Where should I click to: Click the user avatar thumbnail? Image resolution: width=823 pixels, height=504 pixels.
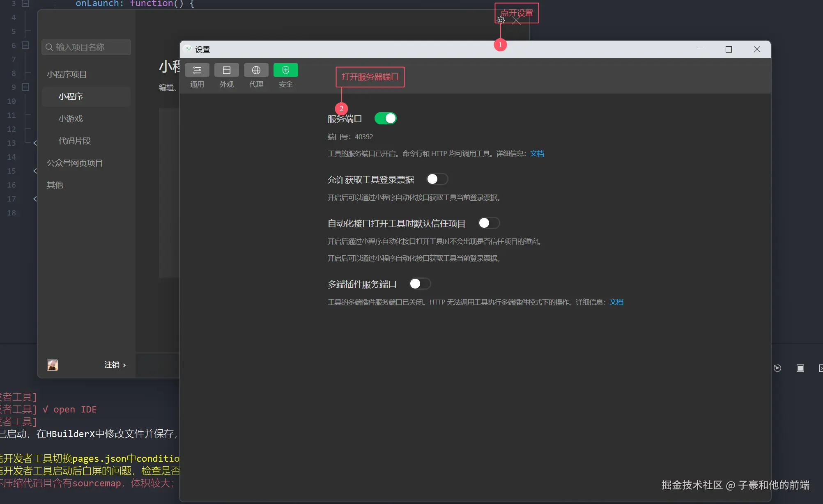[53, 365]
